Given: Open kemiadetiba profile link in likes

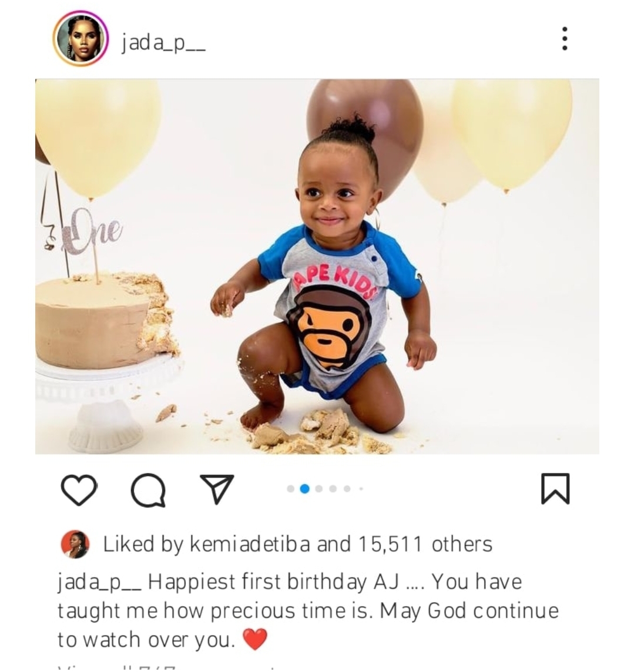Looking at the screenshot, I should pyautogui.click(x=250, y=545).
